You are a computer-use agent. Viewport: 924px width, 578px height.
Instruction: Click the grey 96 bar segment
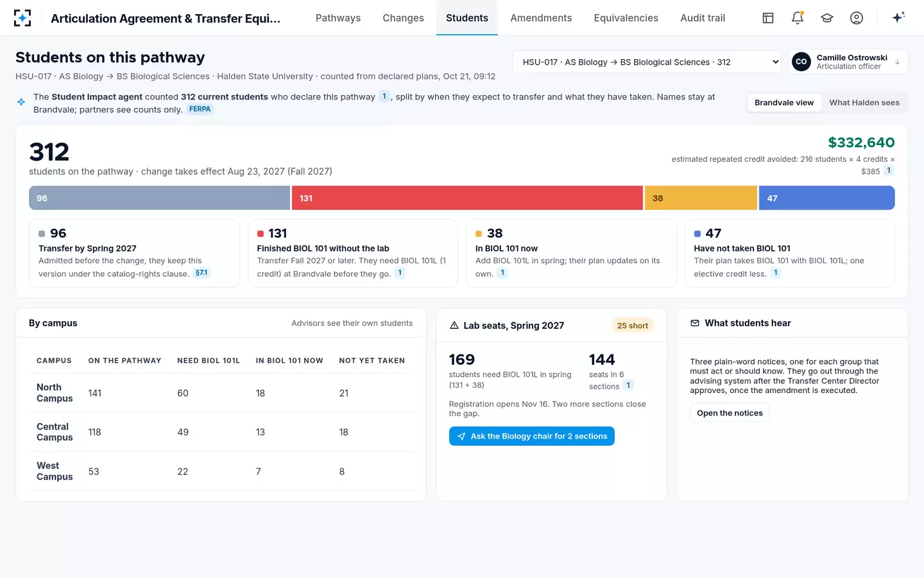[x=160, y=198]
